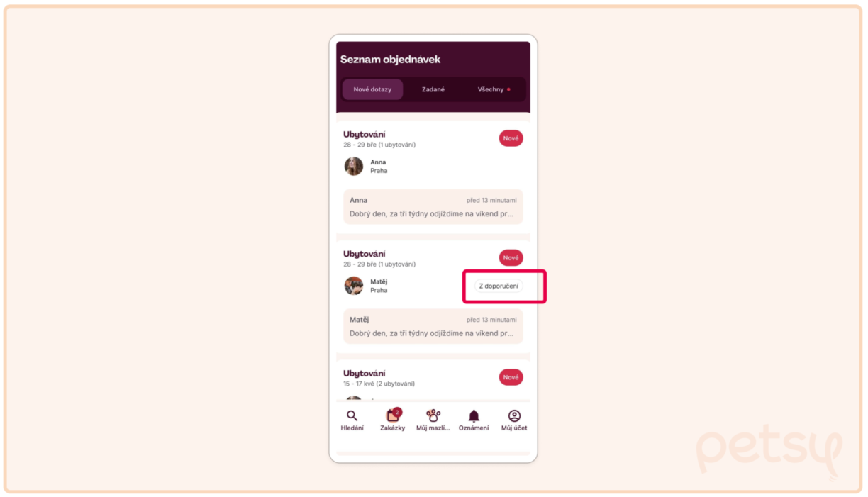Click Anna's profile avatar
868x497 pixels.
354,166
